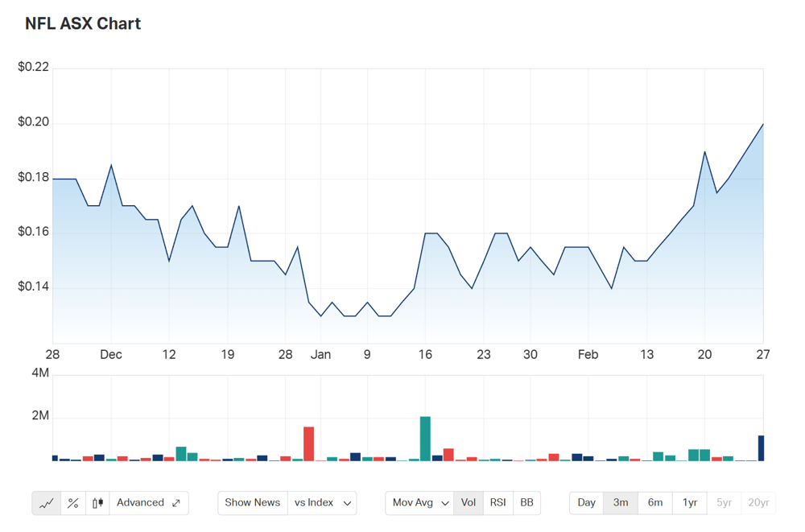Click the 13 date axis label
805x532 pixels.
[x=647, y=354]
